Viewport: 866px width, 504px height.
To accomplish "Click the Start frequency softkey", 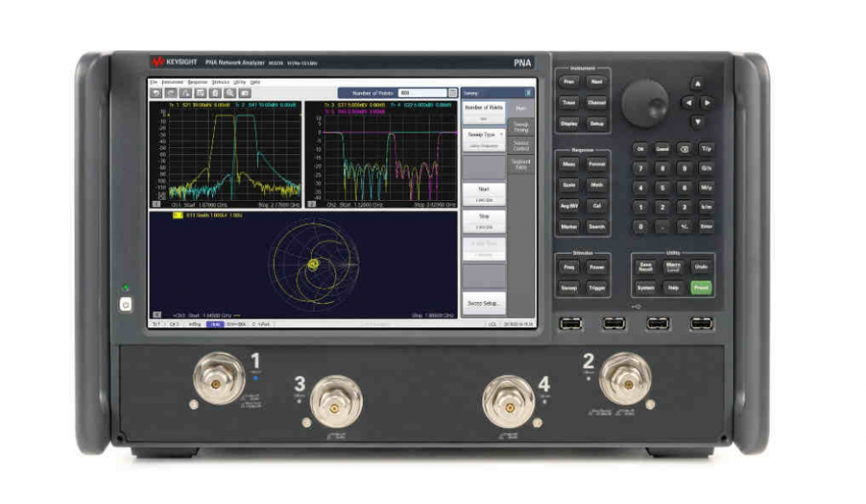I will pos(484,194).
